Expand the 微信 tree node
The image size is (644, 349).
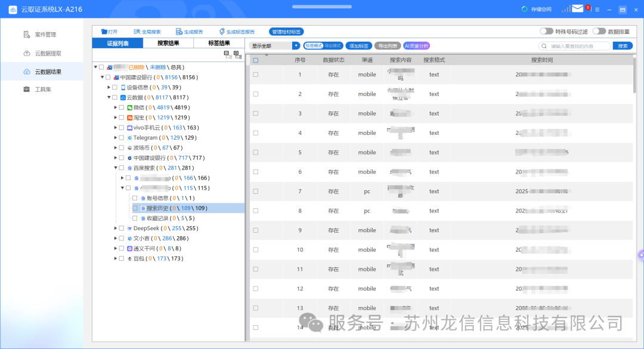click(116, 108)
